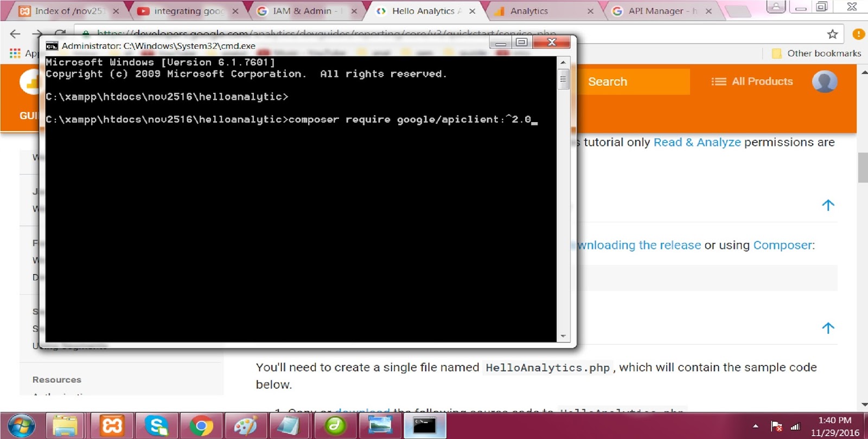Image resolution: width=868 pixels, height=439 pixels.
Task: Open the Windows Start menu
Action: click(21, 425)
